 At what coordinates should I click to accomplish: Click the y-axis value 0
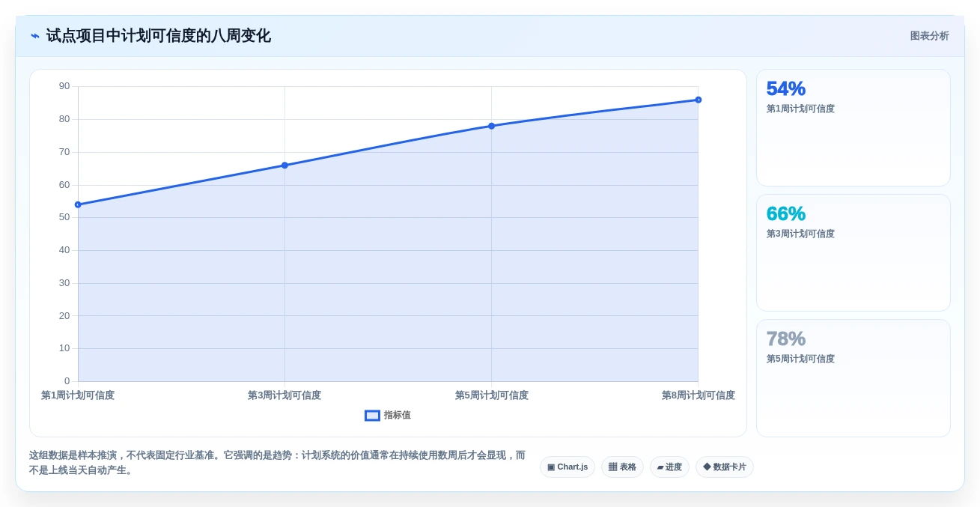pos(67,381)
